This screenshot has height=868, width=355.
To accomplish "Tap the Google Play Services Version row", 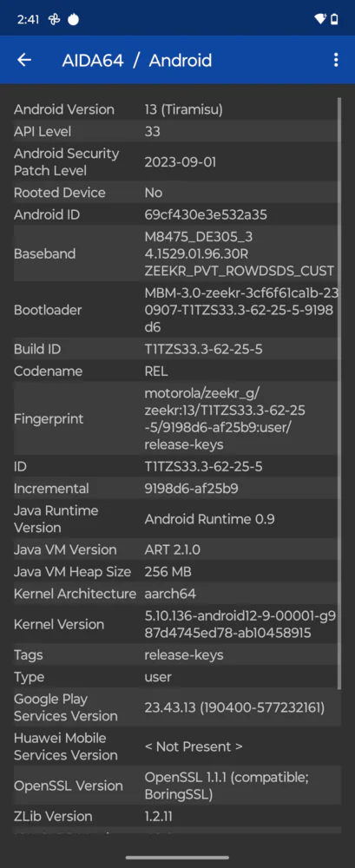I will (x=174, y=707).
